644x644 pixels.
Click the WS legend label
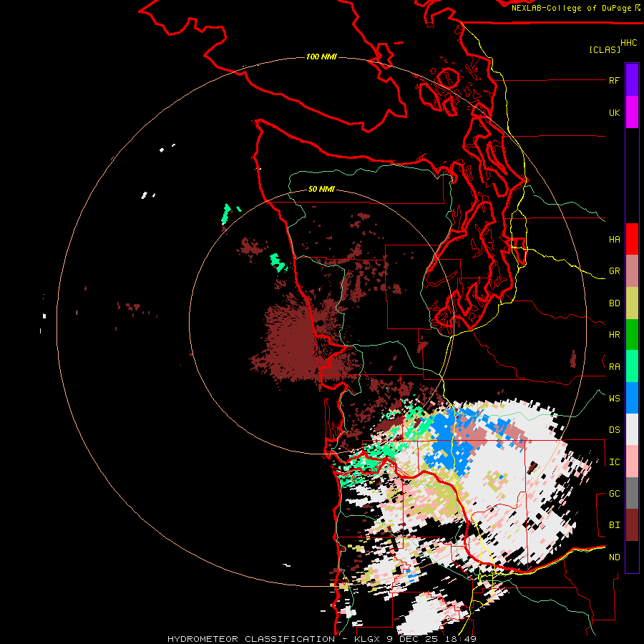click(x=614, y=398)
